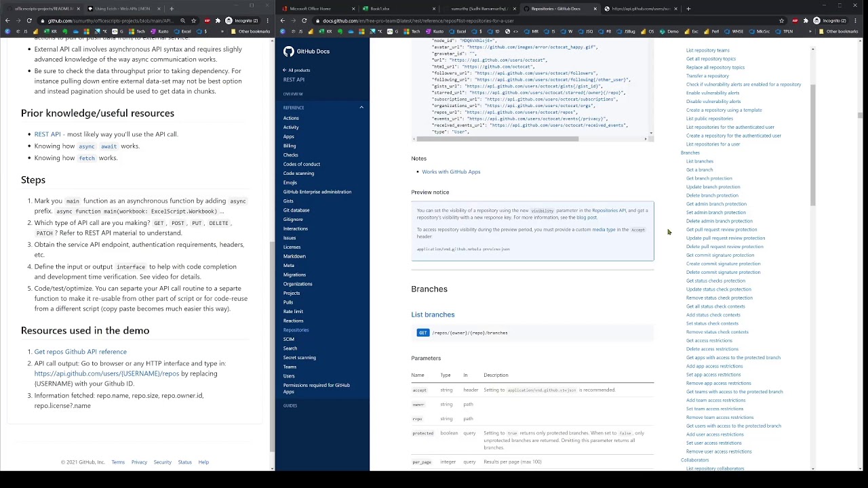868x488 pixels.
Task: Open Other bookmarks in the left window
Action: coord(250,31)
